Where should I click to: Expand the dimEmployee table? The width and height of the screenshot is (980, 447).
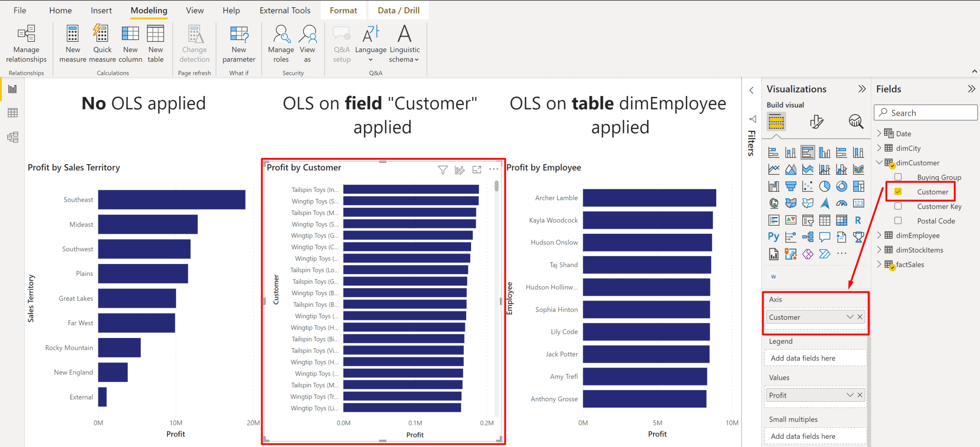click(879, 235)
